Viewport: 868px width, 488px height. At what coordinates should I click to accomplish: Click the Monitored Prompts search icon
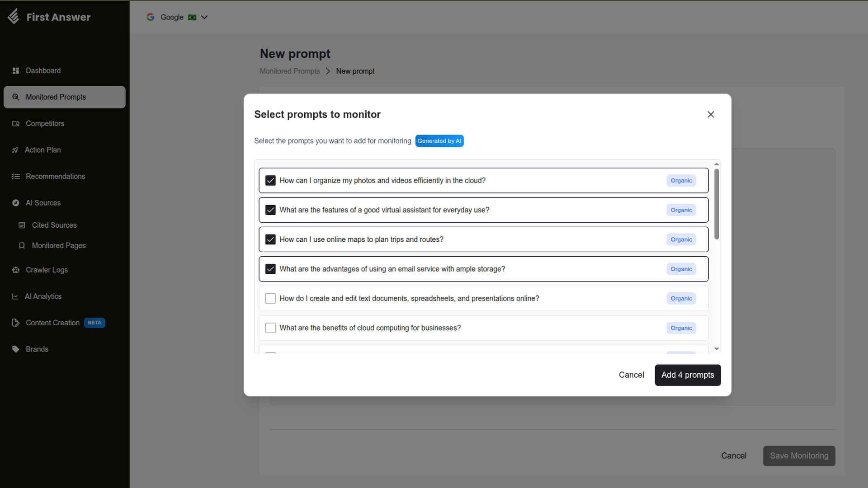point(16,97)
